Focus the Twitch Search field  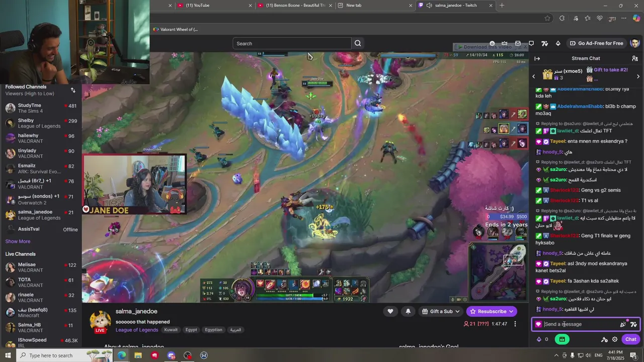tap(292, 43)
